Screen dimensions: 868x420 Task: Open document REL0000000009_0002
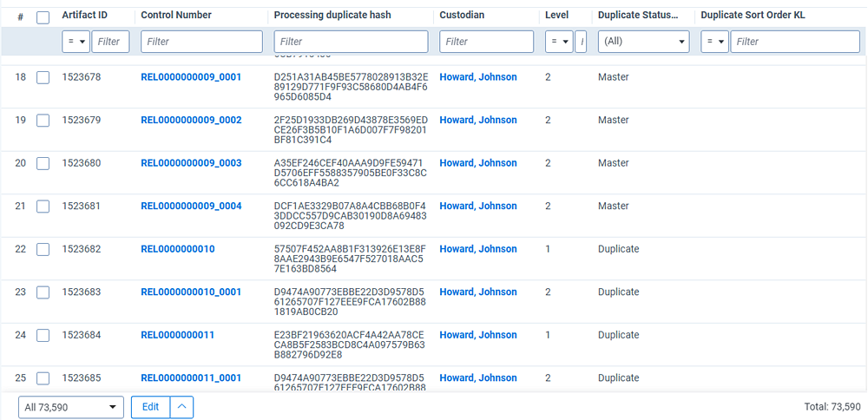[191, 120]
